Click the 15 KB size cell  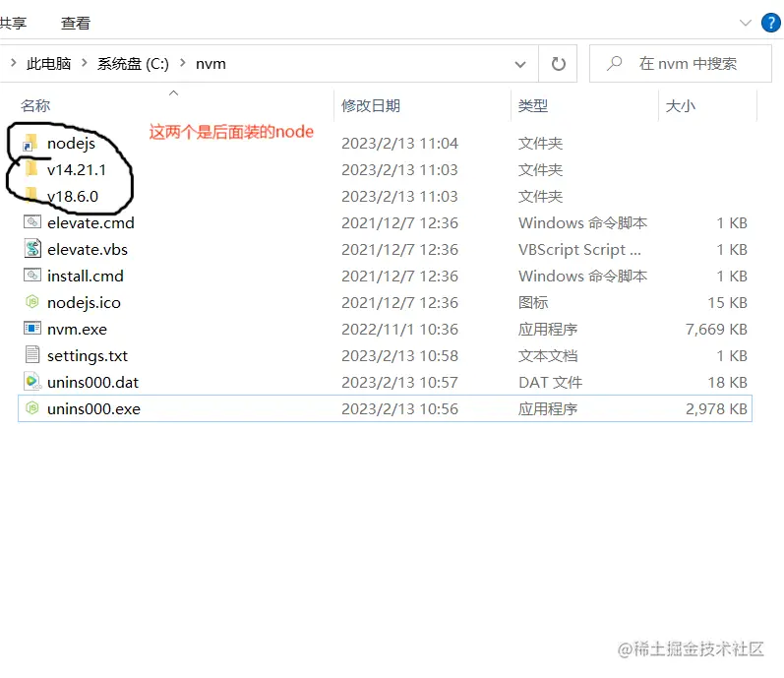(728, 303)
